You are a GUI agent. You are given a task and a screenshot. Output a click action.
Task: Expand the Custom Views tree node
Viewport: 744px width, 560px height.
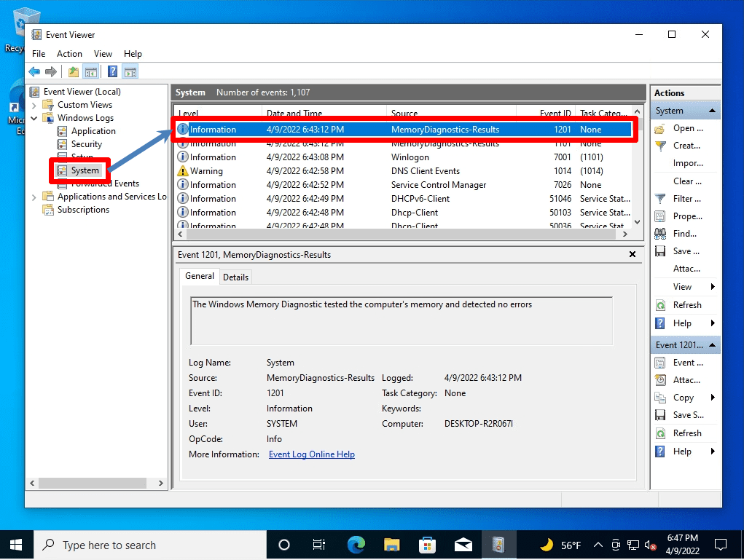tap(34, 104)
